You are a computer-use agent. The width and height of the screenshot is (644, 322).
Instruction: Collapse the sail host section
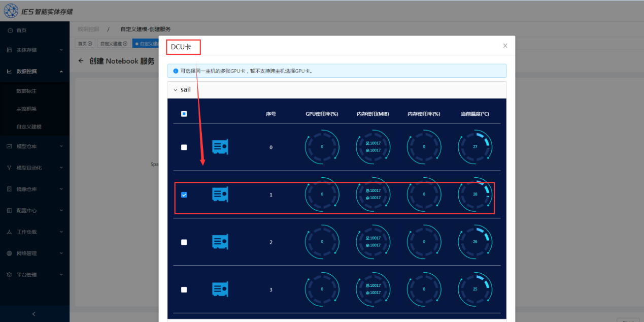pos(176,90)
